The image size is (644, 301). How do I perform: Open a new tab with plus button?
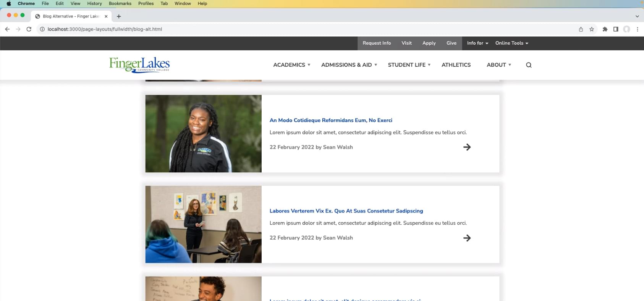click(119, 16)
